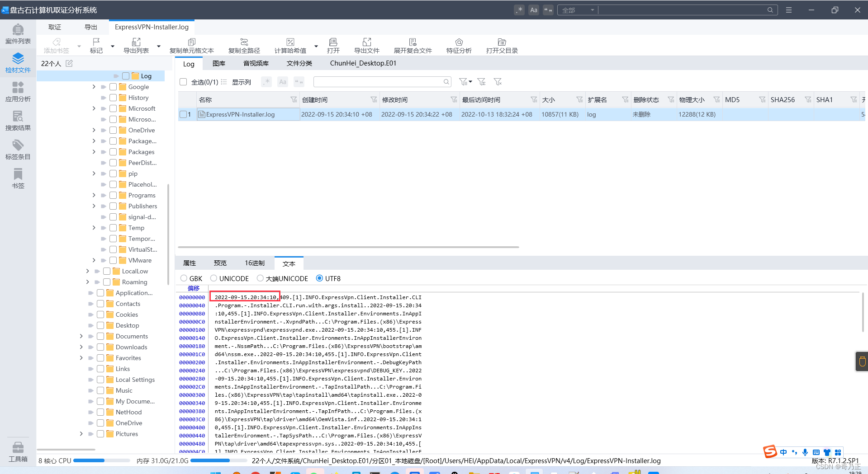Click the text viewer vertical scrollbar
Image resolution: width=868 pixels, height=474 pixels.
[x=863, y=312]
